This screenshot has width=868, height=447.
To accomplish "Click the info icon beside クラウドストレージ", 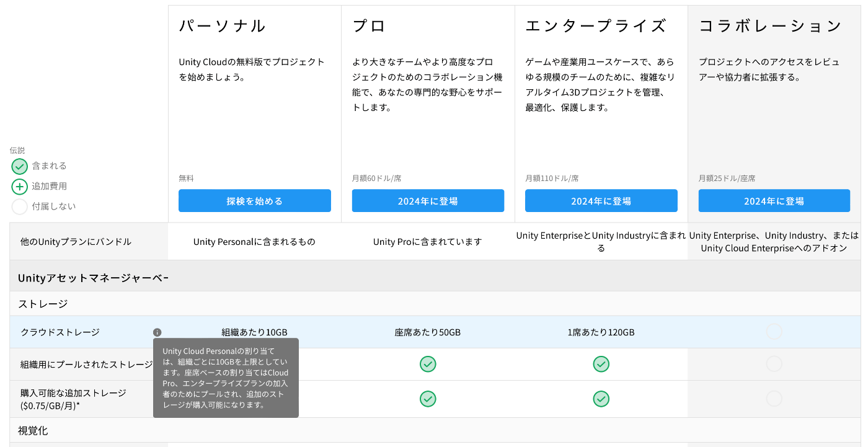I will pos(157,332).
